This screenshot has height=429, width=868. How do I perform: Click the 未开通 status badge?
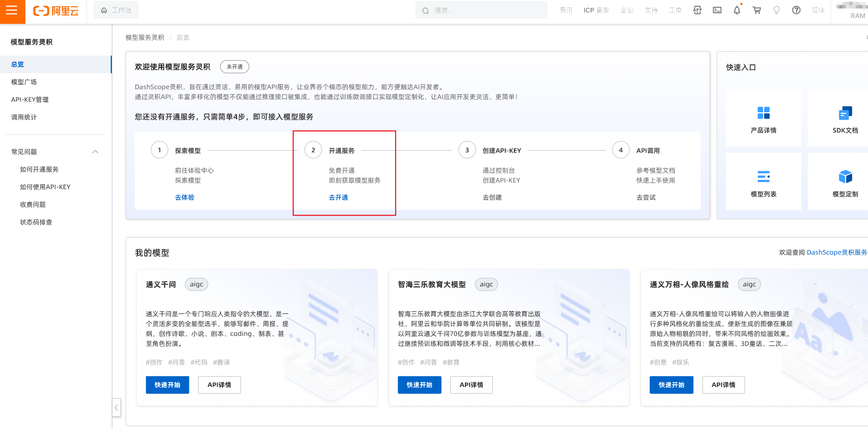(235, 67)
